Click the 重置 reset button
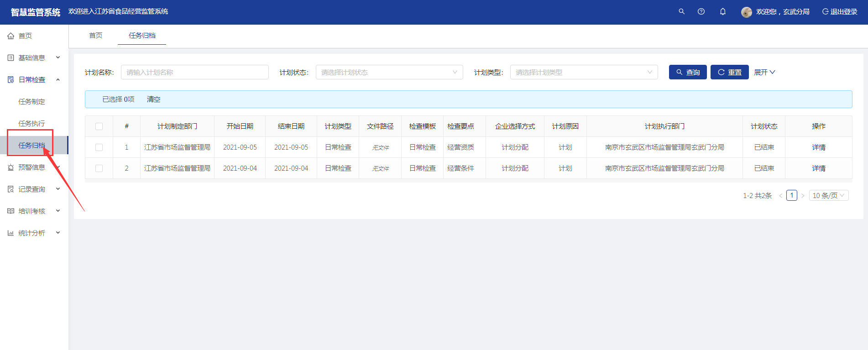This screenshot has width=868, height=350. 729,72
